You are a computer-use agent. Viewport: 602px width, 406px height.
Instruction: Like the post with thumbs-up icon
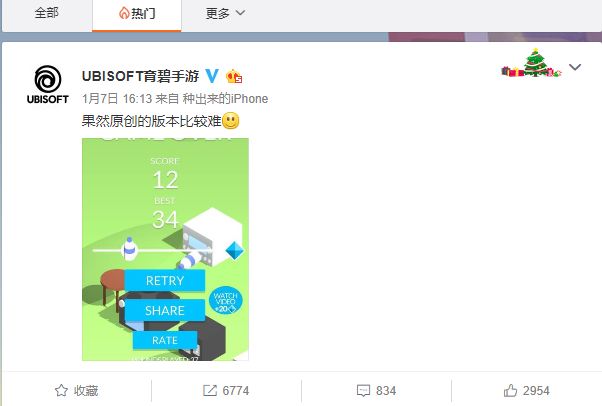click(510, 390)
